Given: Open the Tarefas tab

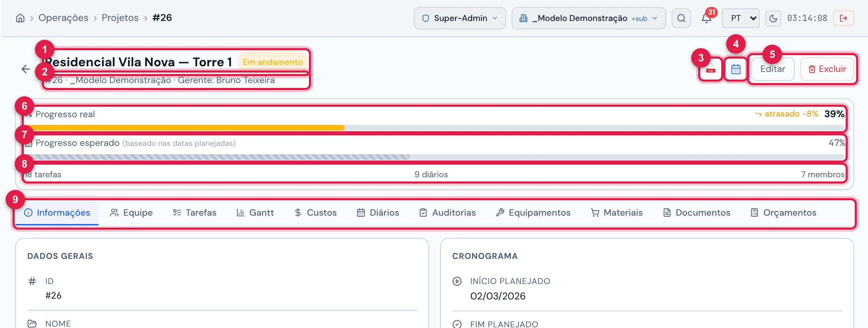Looking at the screenshot, I should [195, 213].
